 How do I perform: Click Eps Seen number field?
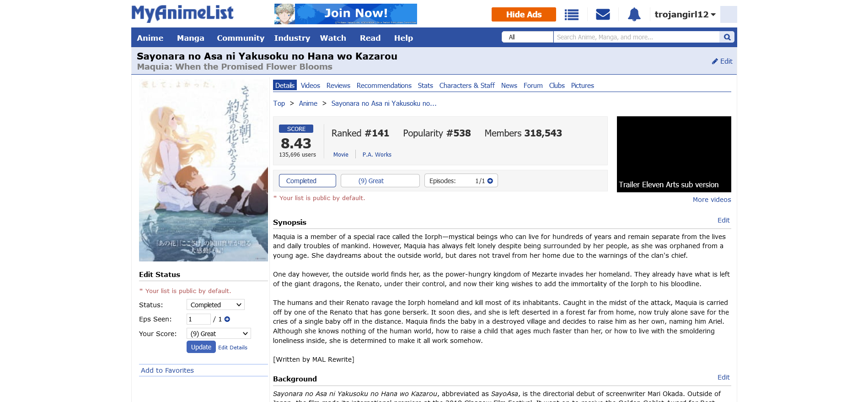(x=198, y=319)
